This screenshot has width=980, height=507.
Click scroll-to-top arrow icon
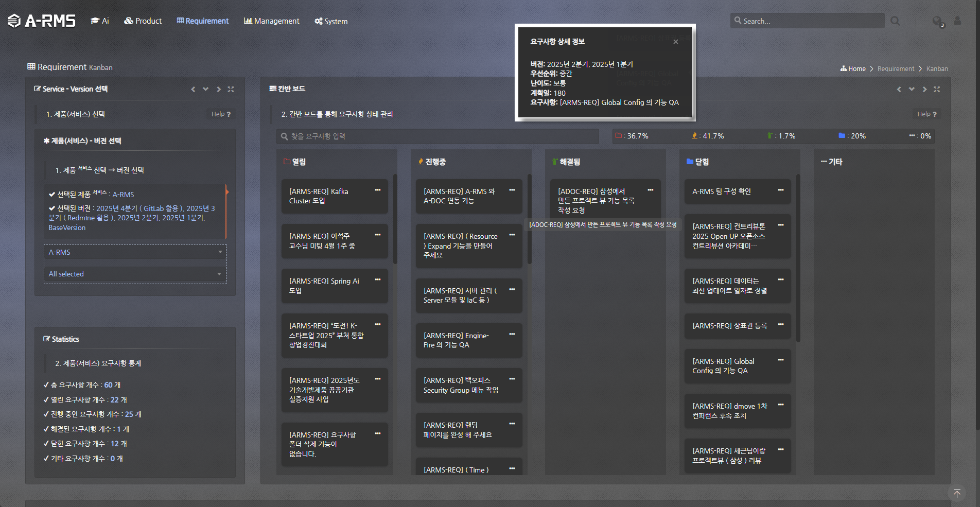click(x=957, y=494)
